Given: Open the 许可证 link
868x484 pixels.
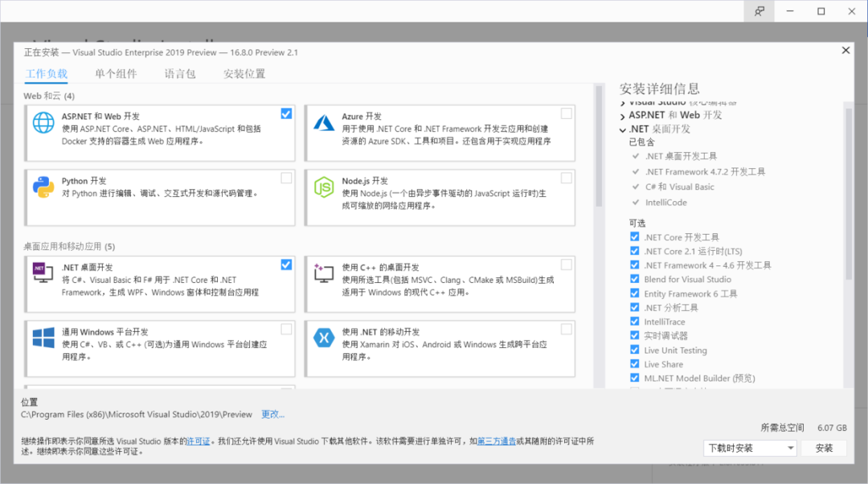Looking at the screenshot, I should (199, 441).
